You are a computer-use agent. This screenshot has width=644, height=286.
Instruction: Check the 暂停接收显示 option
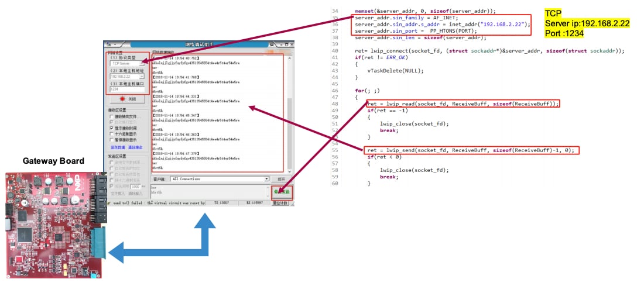pyautogui.click(x=111, y=140)
